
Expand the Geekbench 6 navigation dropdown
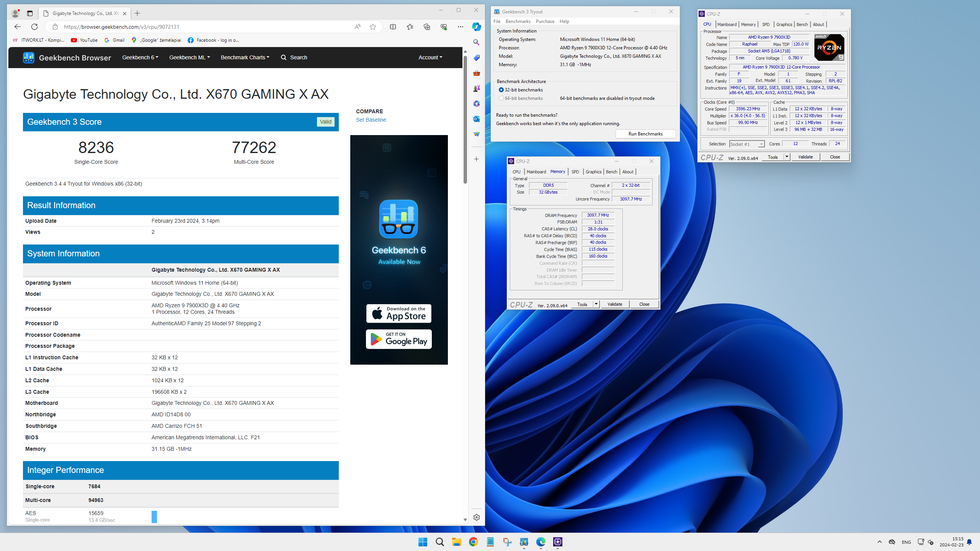[140, 57]
